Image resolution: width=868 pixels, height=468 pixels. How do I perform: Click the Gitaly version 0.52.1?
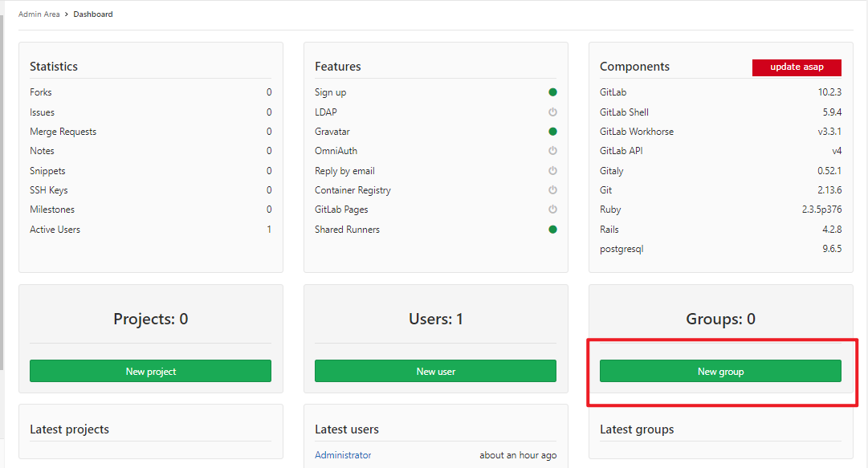[x=829, y=171]
